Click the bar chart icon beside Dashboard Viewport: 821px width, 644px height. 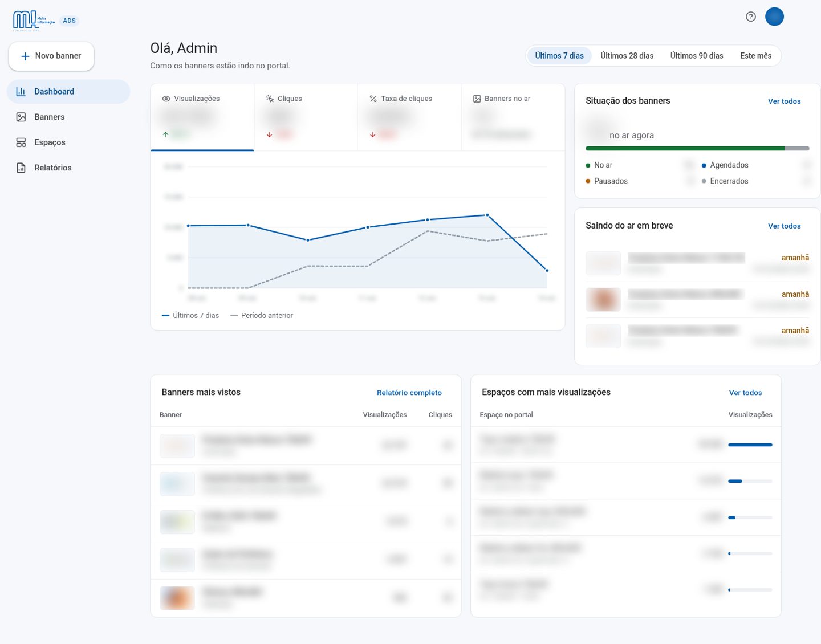coord(21,92)
